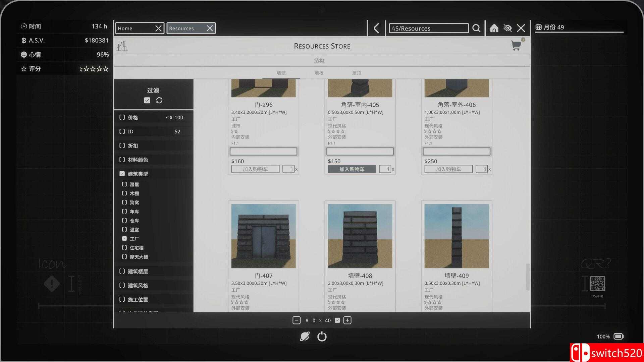The image size is (644, 362).
Task: Open the shopping cart icon
Action: 516,46
